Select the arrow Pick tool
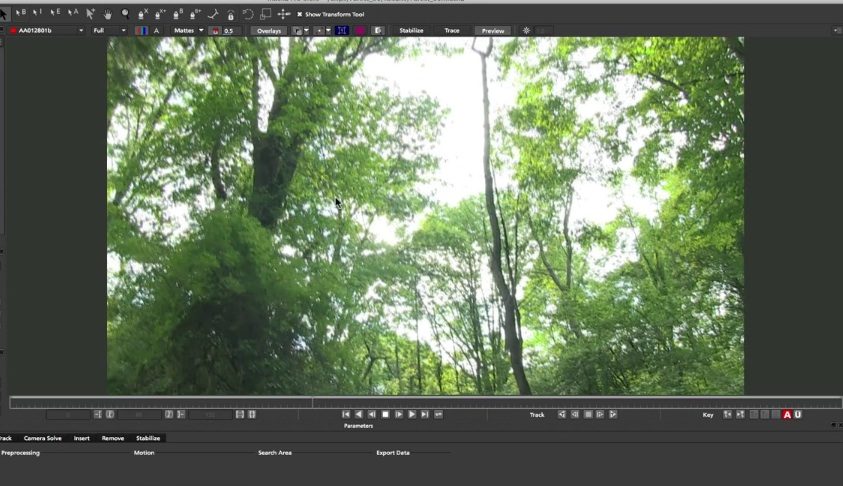Viewport: 843px width, 486px height. (x=3, y=13)
